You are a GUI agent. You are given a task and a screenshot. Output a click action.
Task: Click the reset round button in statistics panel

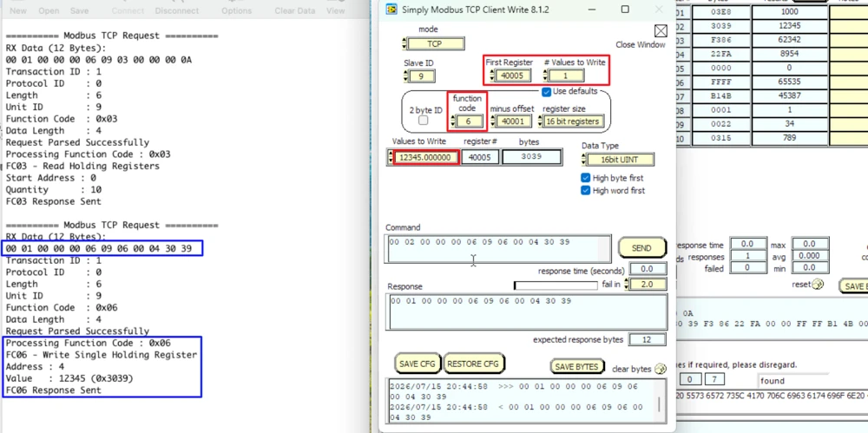click(x=818, y=285)
